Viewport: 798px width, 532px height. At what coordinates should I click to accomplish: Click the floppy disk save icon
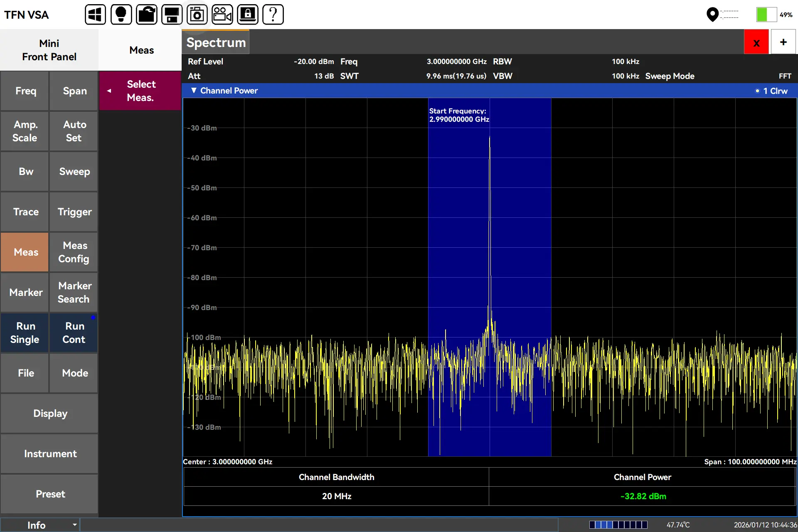coord(172,15)
